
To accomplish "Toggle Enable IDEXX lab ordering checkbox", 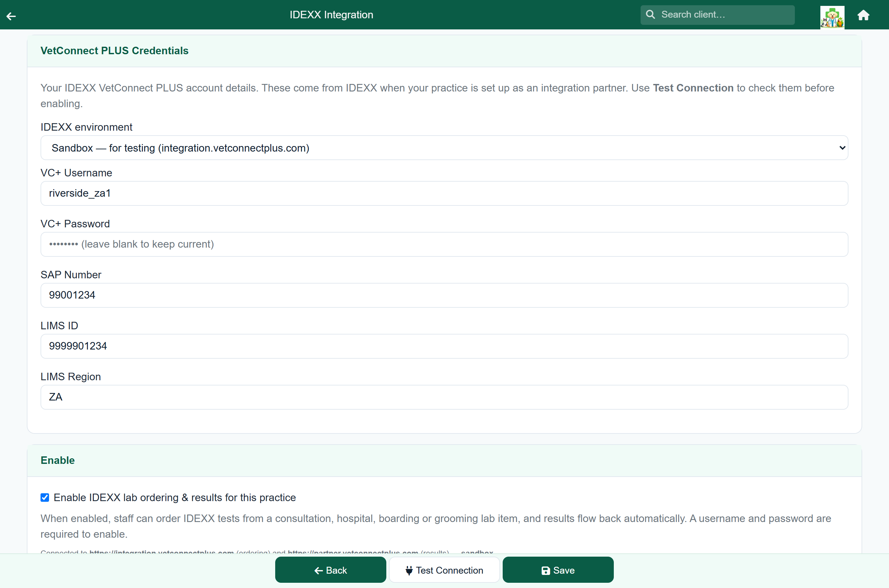I will pyautogui.click(x=45, y=497).
